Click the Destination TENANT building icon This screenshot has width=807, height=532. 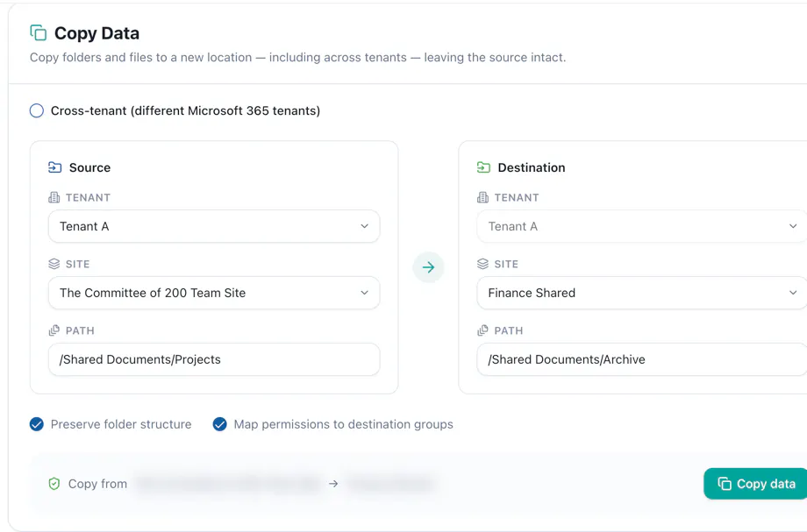pos(482,197)
